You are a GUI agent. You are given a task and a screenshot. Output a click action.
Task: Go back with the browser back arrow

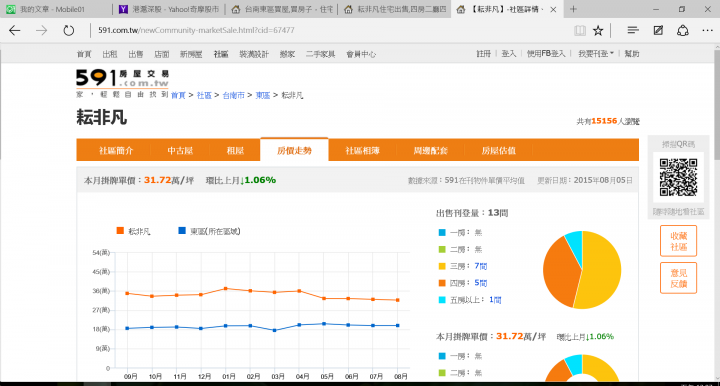15,30
